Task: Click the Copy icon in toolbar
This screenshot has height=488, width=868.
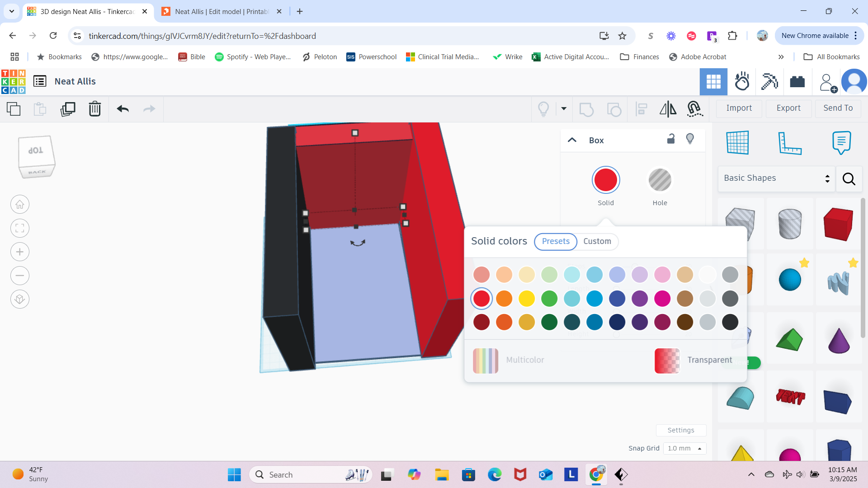Action: click(14, 109)
